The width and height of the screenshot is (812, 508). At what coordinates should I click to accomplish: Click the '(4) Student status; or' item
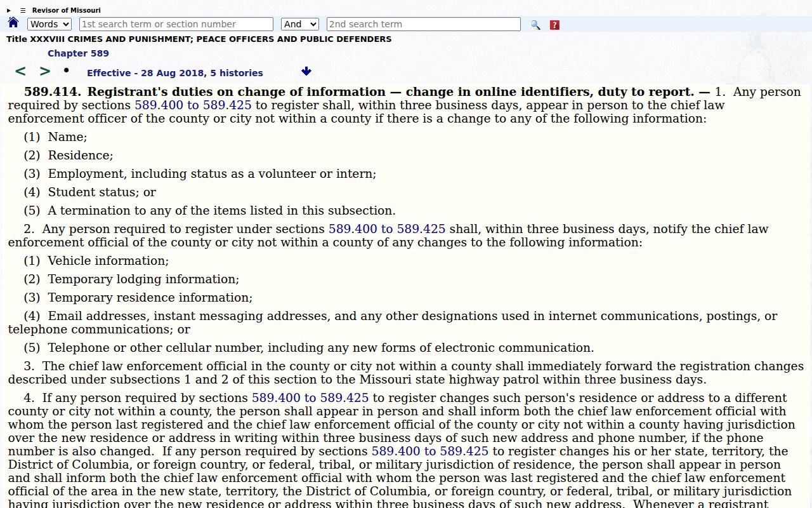point(89,192)
